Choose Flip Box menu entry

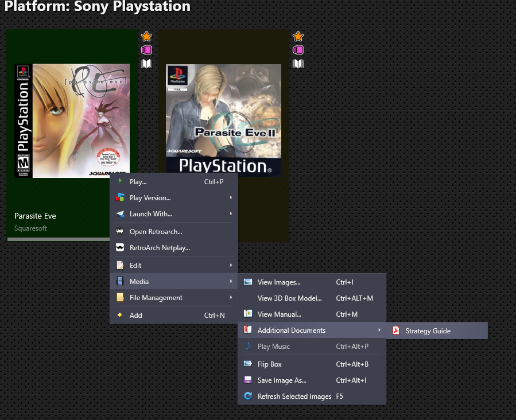click(312, 364)
